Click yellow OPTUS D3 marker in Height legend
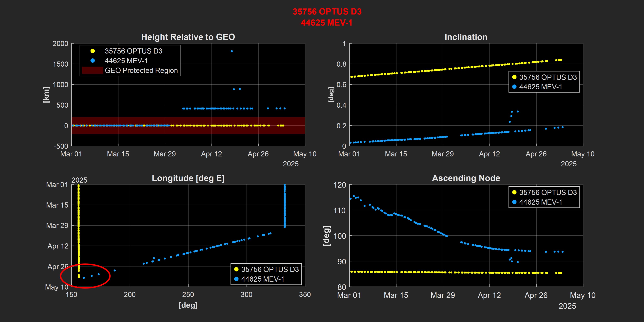Viewport: 644px width, 322px height. coord(92,51)
